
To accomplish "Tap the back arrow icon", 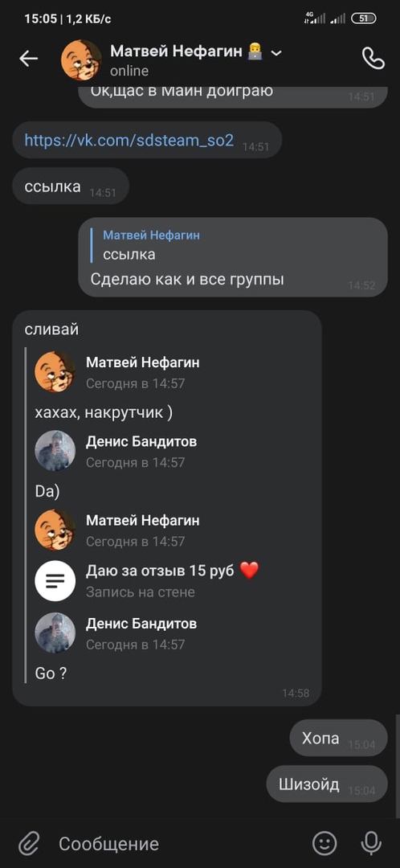I will point(28,59).
